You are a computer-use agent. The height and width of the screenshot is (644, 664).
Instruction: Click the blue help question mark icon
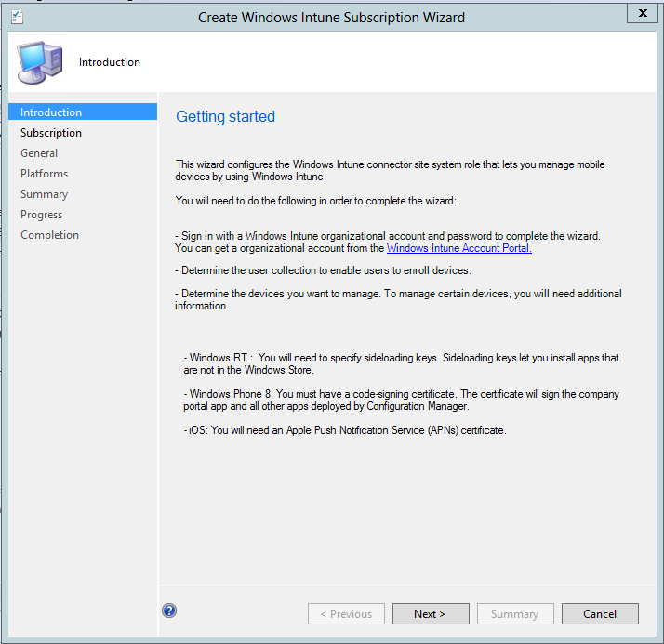click(169, 611)
